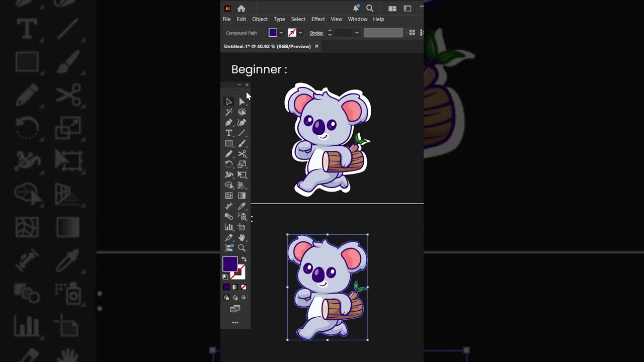Open the Help menu

click(x=378, y=19)
